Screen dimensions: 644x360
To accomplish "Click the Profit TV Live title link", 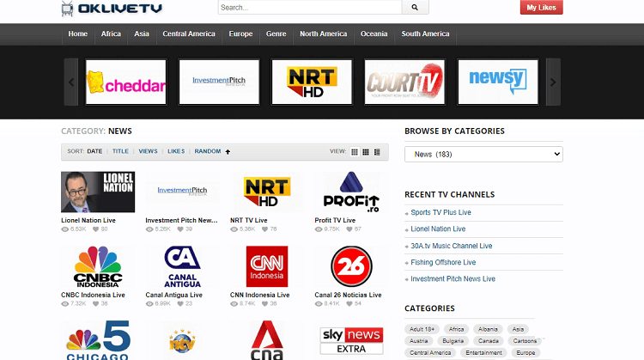I will pos(335,220).
